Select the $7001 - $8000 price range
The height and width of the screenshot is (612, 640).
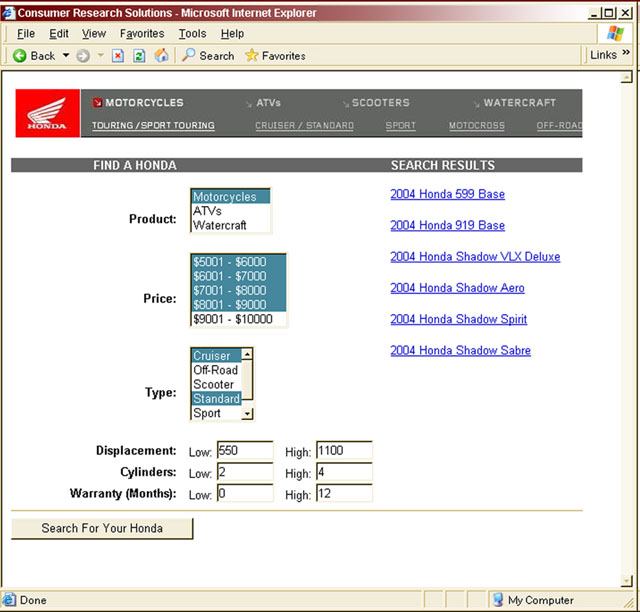pyautogui.click(x=239, y=290)
